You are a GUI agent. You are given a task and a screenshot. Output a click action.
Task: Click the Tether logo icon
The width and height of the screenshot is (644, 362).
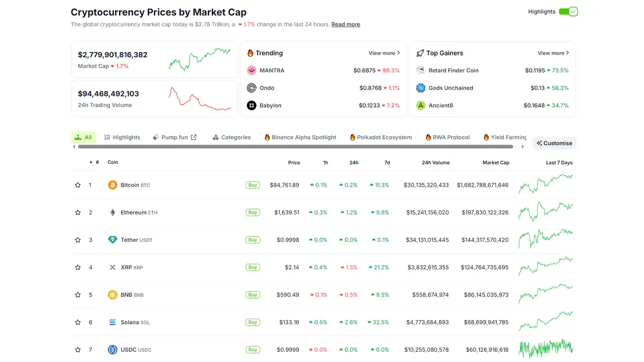pos(113,240)
